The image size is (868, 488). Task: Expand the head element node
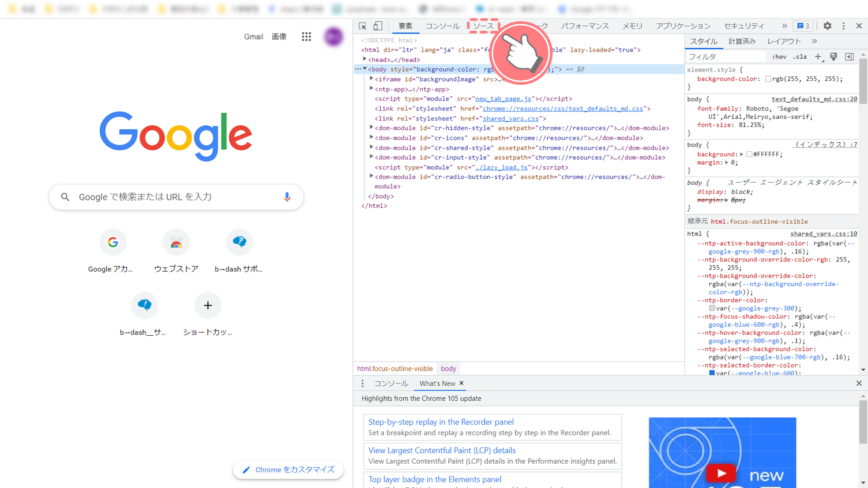tap(365, 59)
